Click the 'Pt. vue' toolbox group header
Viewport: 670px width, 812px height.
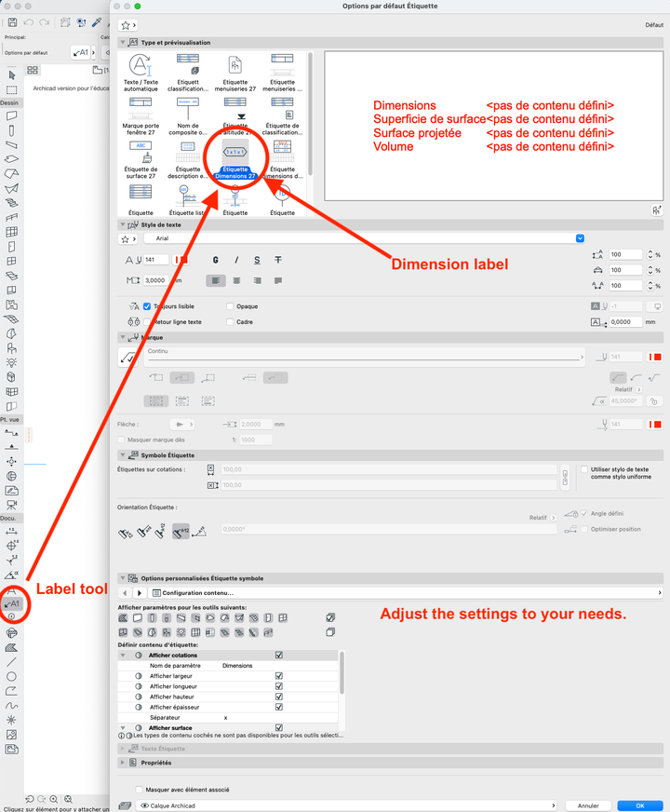[10, 420]
